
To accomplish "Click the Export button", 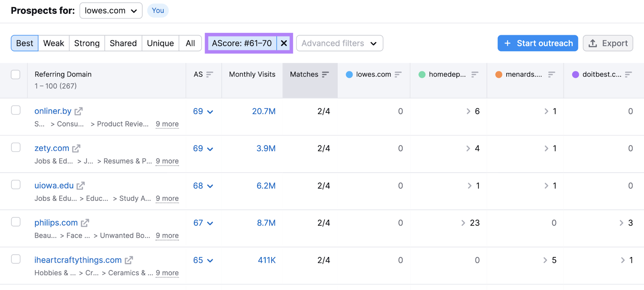I will click(x=608, y=43).
